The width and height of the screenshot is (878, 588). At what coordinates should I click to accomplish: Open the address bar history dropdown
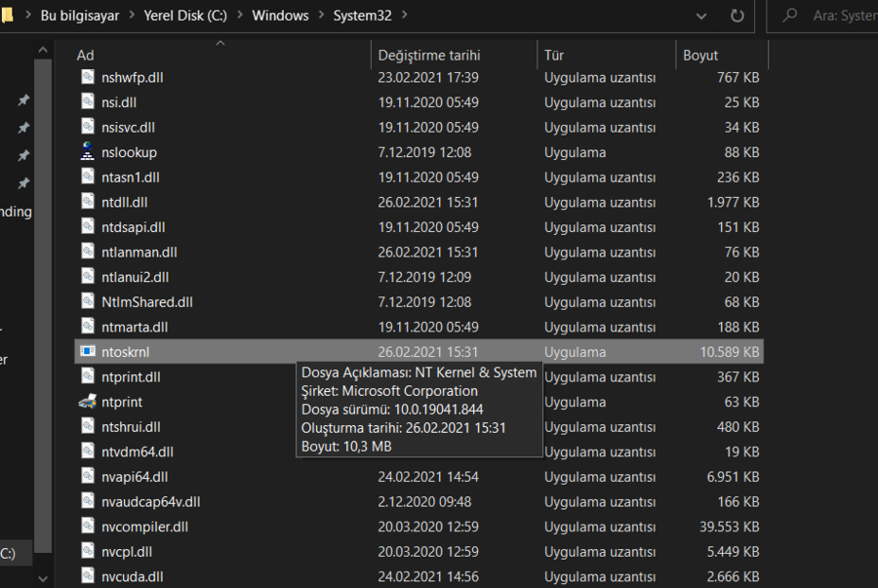pyautogui.click(x=702, y=16)
